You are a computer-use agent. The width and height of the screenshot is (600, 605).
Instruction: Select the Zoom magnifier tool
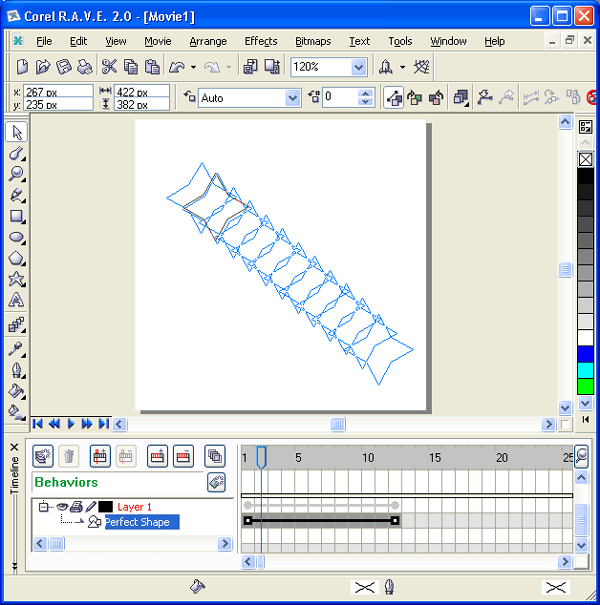[x=17, y=174]
